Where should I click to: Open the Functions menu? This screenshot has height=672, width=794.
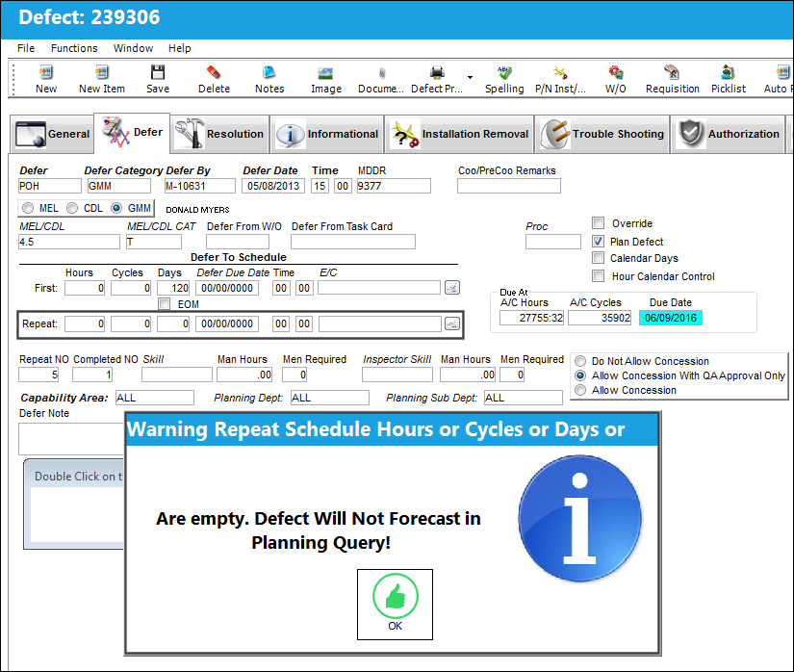click(x=74, y=48)
